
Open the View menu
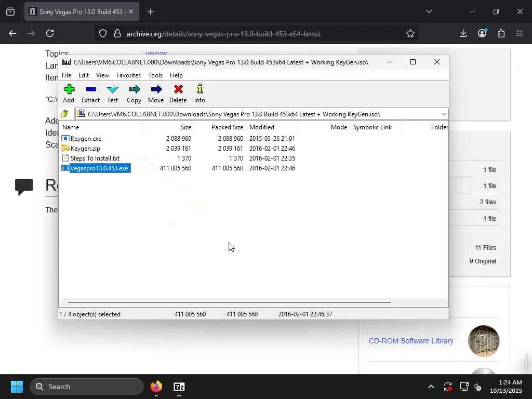[102, 75]
